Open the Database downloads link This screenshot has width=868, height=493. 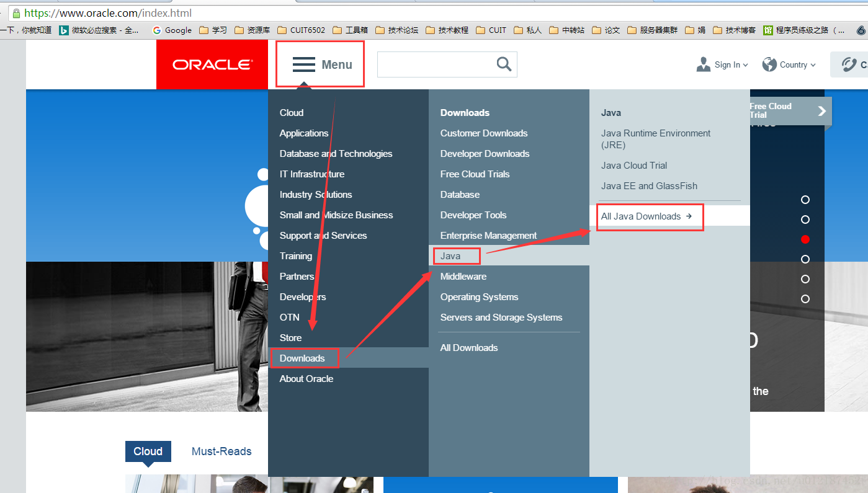coord(460,195)
